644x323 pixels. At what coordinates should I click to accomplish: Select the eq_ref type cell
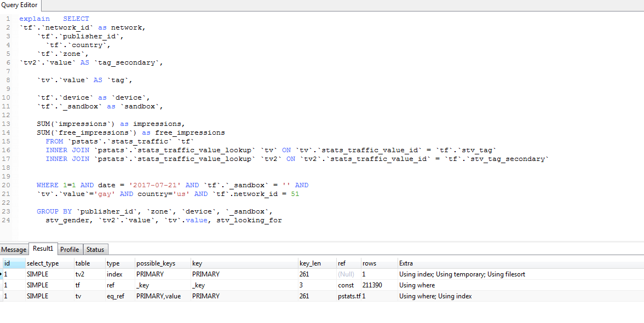116,296
